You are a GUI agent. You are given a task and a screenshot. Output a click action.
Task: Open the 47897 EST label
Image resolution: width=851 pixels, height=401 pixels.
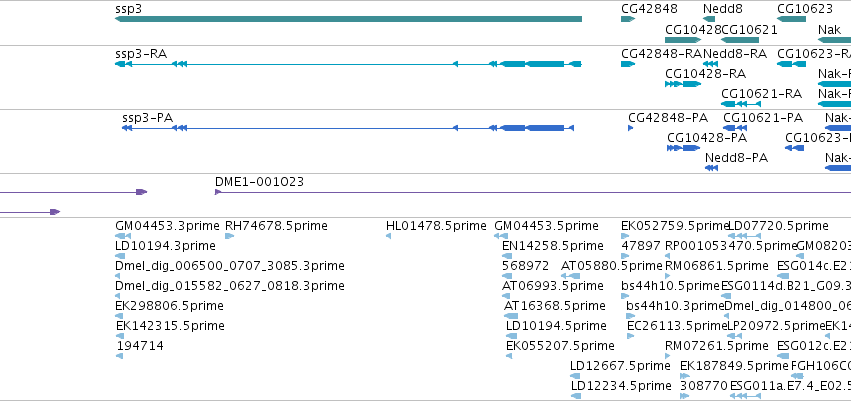pos(641,246)
